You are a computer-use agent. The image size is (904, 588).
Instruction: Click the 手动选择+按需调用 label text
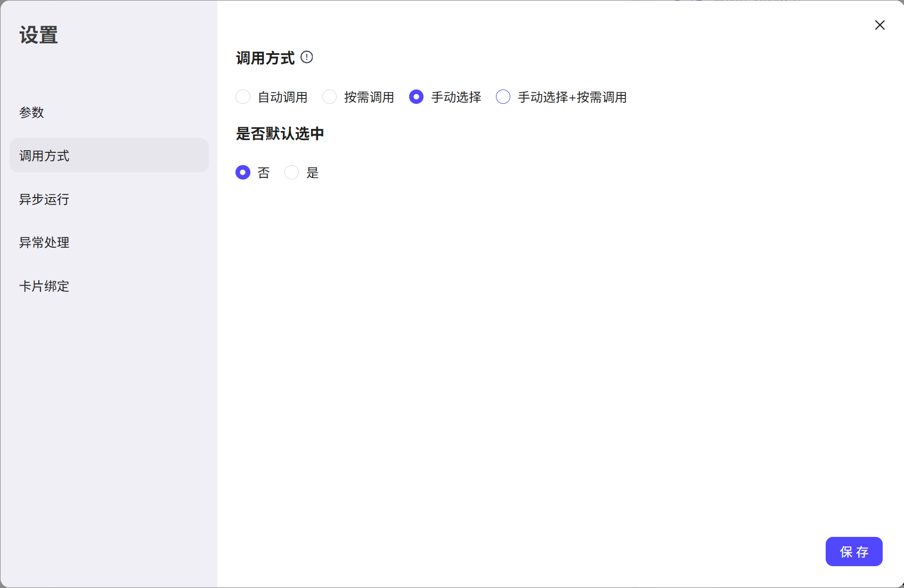click(x=572, y=97)
